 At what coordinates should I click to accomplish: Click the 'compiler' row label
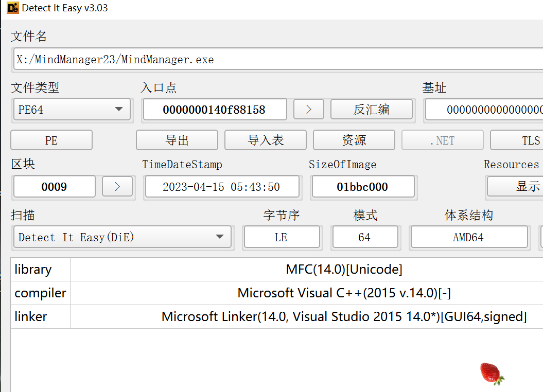[x=40, y=293]
